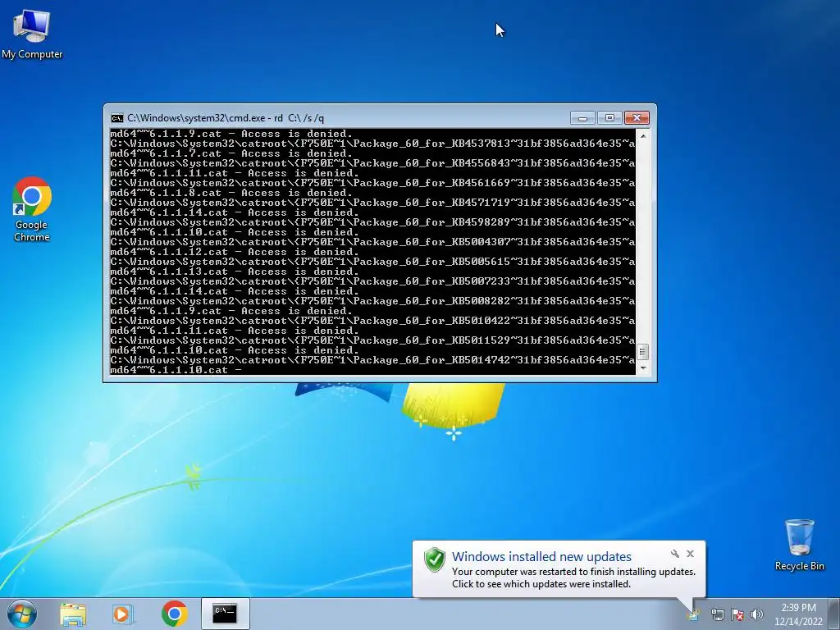Open the Windows Update tray icon
Viewport: 840px width, 630px height.
click(694, 614)
